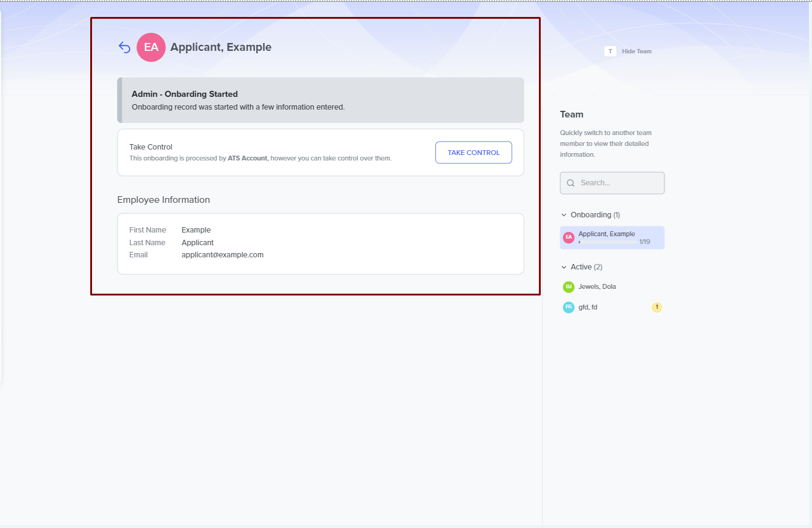
Task: Switch to team member Jewels, Dola
Action: (597, 287)
